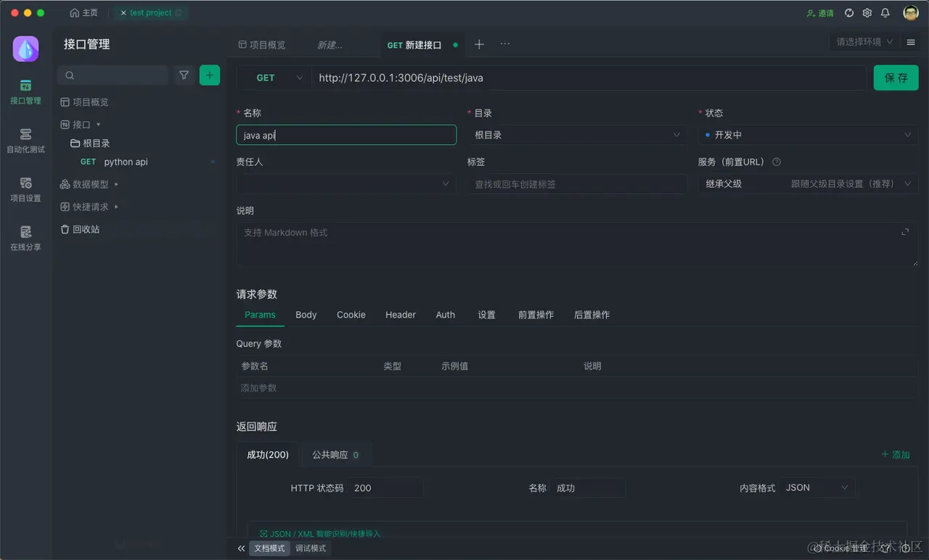This screenshot has height=560, width=929.
Task: Switch to the 项目概览 tab
Action: coord(262,45)
